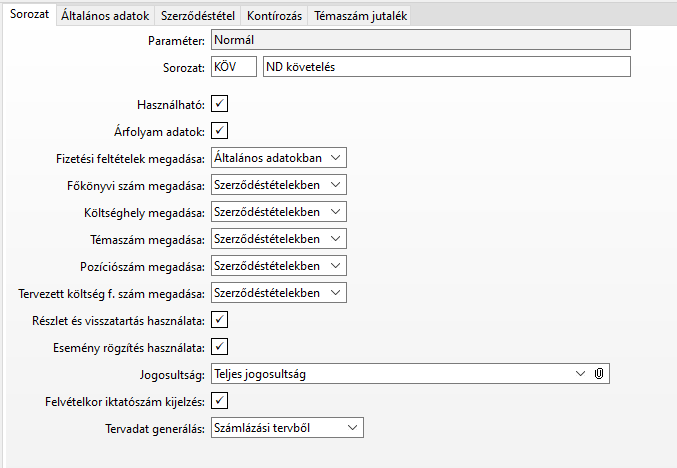This screenshot has height=468, width=677.
Task: Expand the Főkönyvi szám megadása dropdown
Action: point(335,184)
